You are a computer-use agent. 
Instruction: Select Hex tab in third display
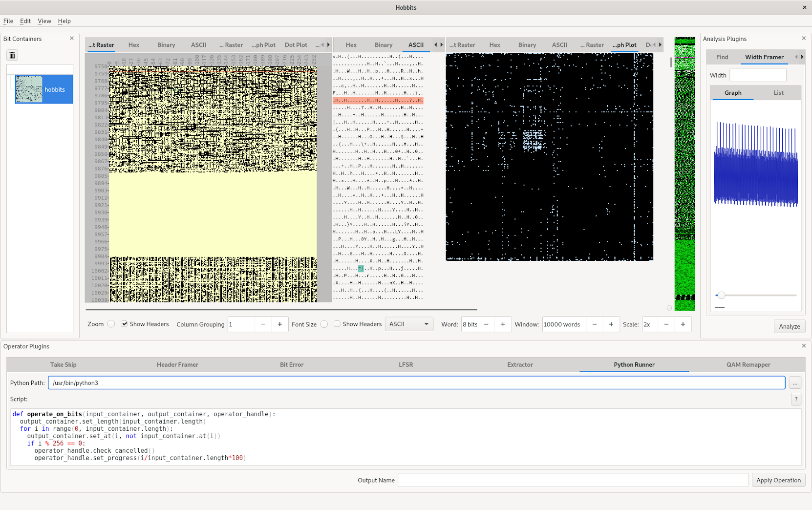tap(495, 45)
